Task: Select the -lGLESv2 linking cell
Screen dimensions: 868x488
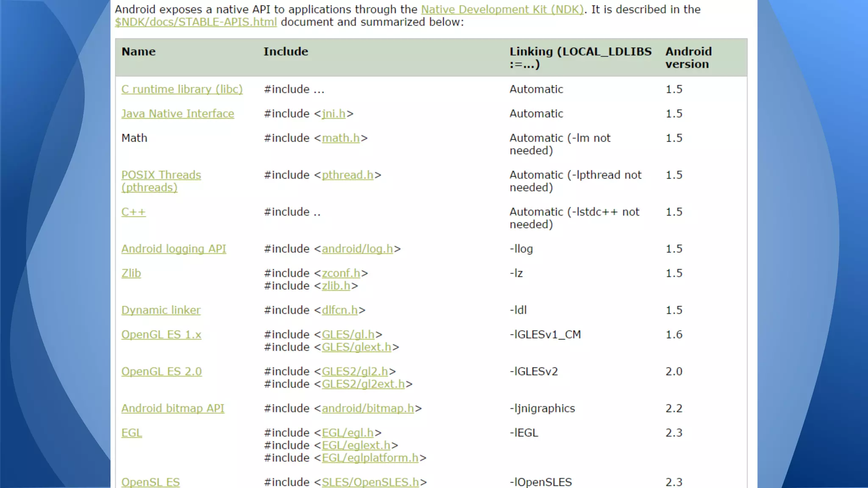Action: [x=534, y=372]
